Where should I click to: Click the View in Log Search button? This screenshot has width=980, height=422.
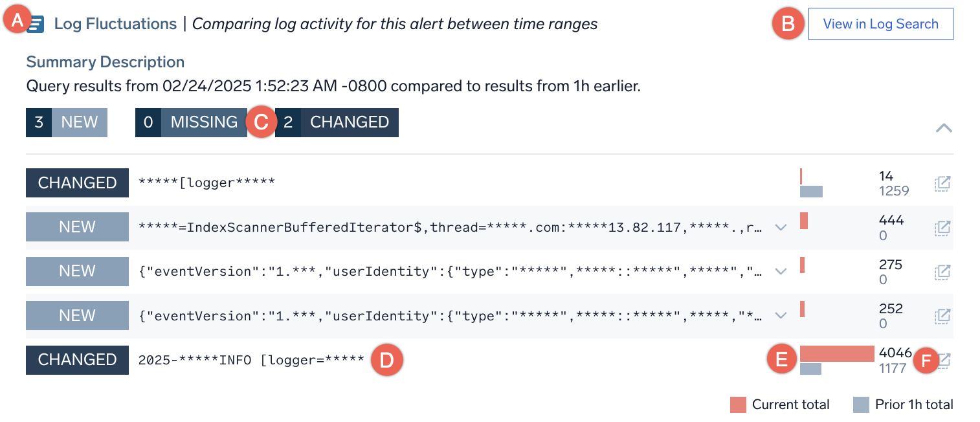[x=880, y=23]
